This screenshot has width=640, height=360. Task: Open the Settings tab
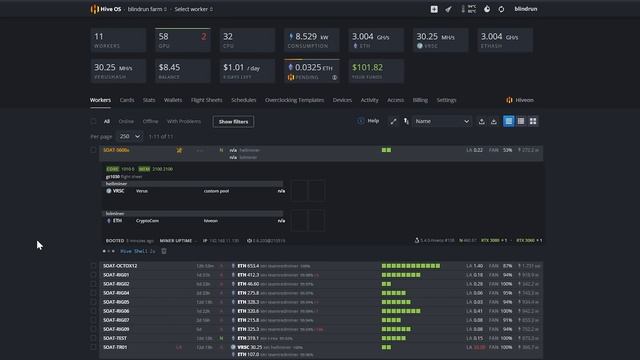click(446, 100)
